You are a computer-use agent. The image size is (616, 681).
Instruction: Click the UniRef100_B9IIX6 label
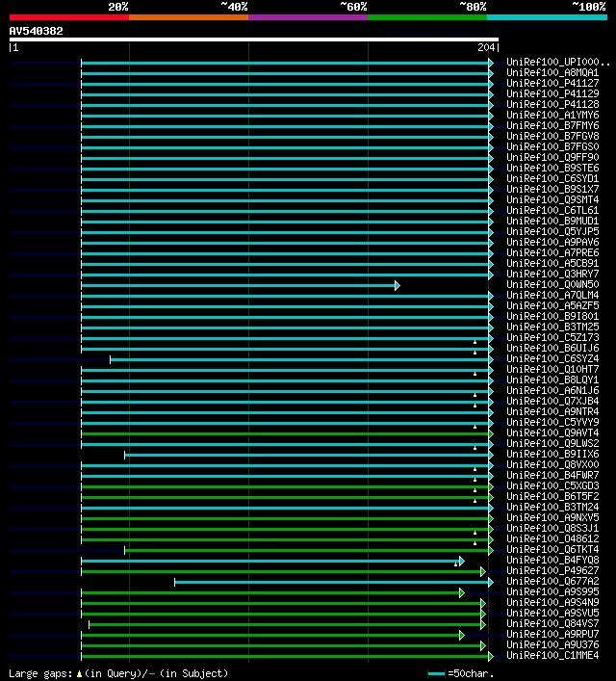pos(552,455)
